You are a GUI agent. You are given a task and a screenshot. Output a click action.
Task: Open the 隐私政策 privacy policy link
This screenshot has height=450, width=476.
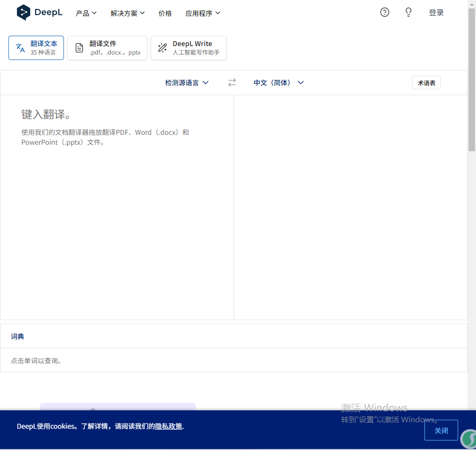169,426
